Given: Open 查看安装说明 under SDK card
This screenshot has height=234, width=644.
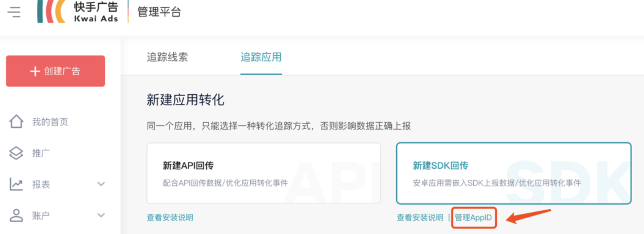Looking at the screenshot, I should pyautogui.click(x=420, y=217).
